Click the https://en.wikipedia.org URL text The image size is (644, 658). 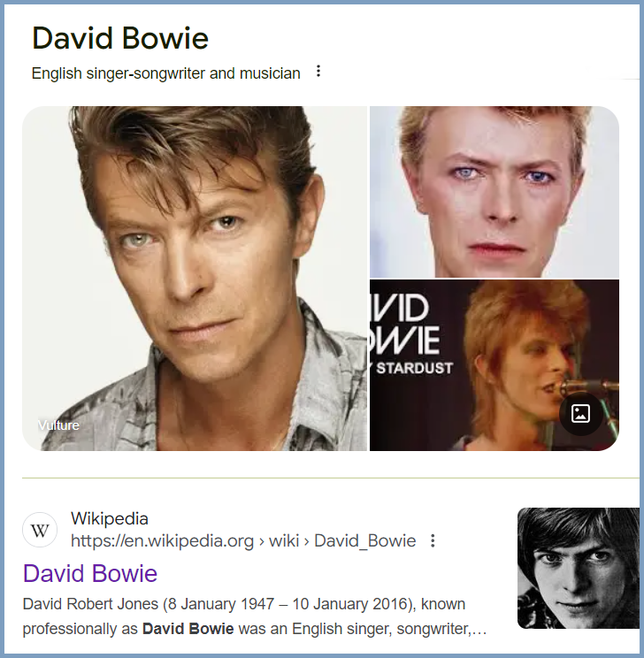pos(162,541)
